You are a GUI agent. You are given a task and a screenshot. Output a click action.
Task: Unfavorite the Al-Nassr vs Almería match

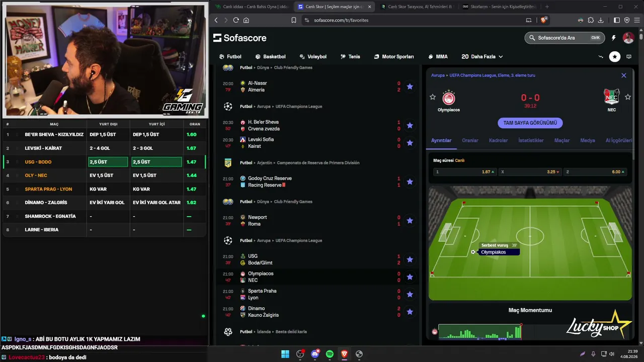click(410, 86)
